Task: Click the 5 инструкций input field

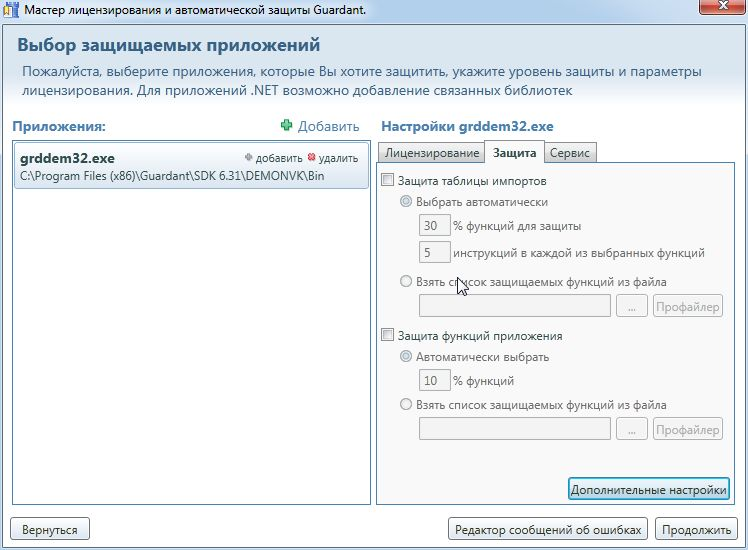Action: pos(434,252)
